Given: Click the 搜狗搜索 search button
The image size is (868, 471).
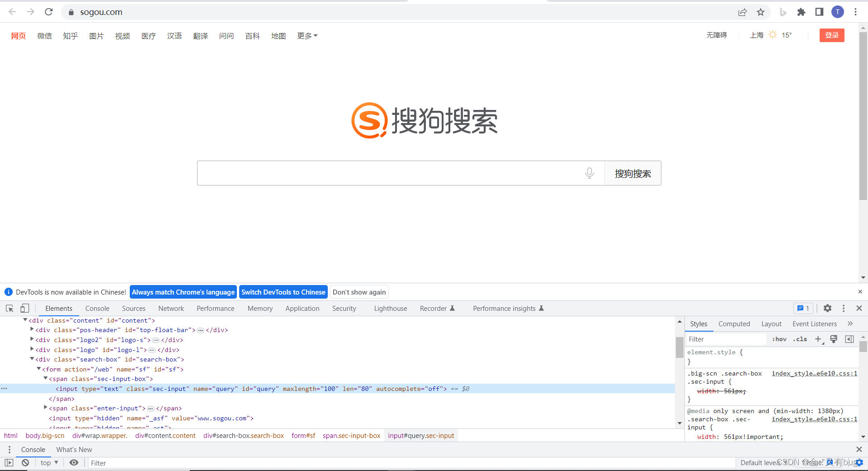Looking at the screenshot, I should (633, 173).
